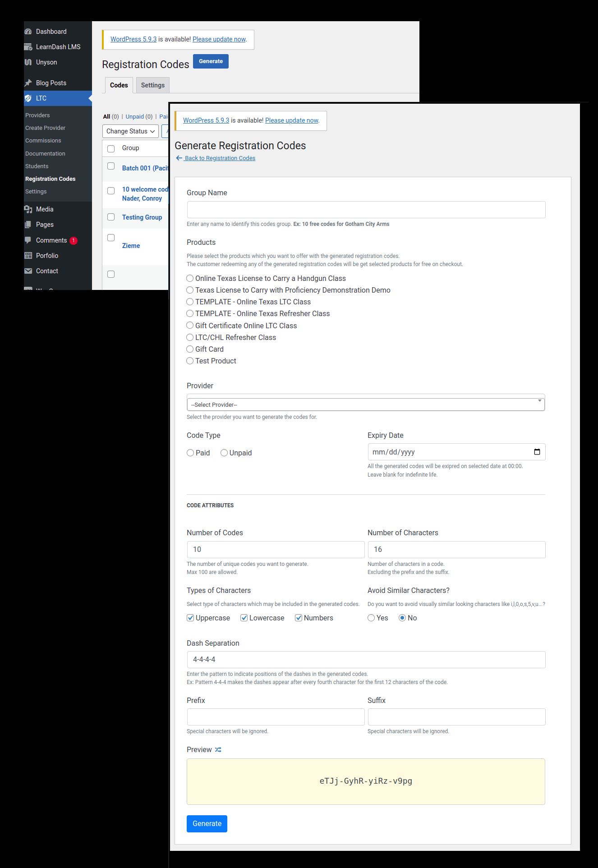The width and height of the screenshot is (598, 868).
Task: Open Documentation in the LTC submenu
Action: pyautogui.click(x=45, y=154)
